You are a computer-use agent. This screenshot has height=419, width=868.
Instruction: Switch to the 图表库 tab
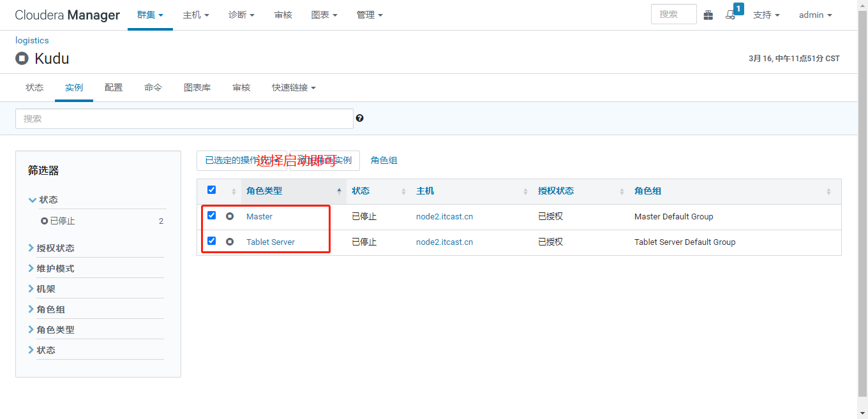pos(197,87)
